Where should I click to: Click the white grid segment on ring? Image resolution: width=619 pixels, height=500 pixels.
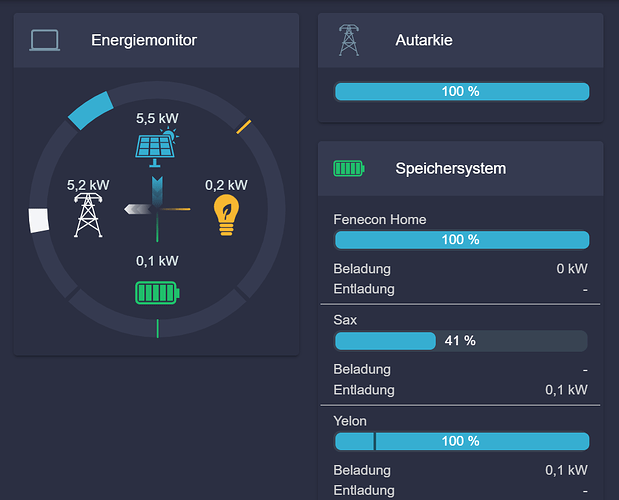(x=39, y=220)
